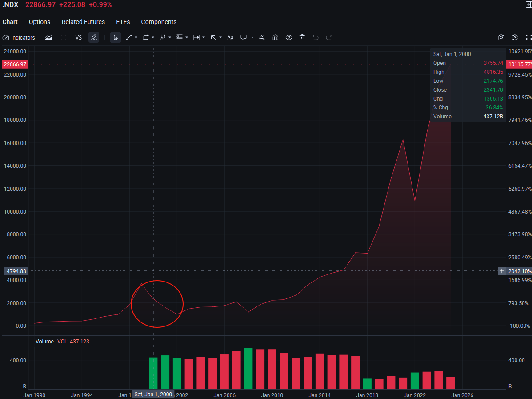Click the VOL: 437.123 value
Image resolution: width=532 pixels, height=399 pixels.
[73, 342]
